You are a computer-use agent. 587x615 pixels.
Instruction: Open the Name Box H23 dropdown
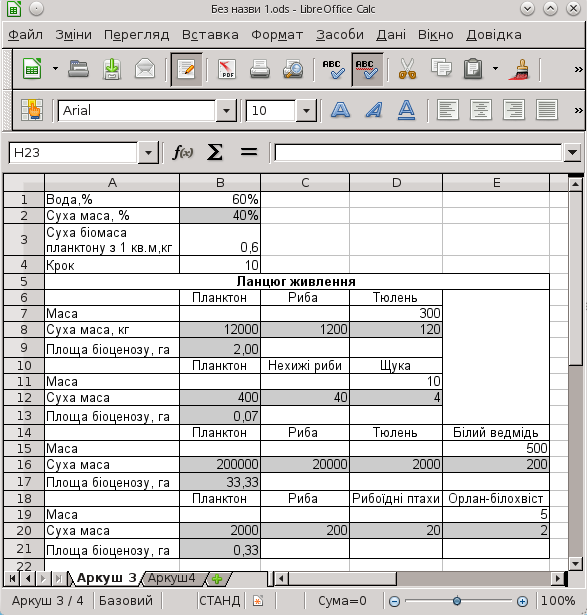coord(148,153)
